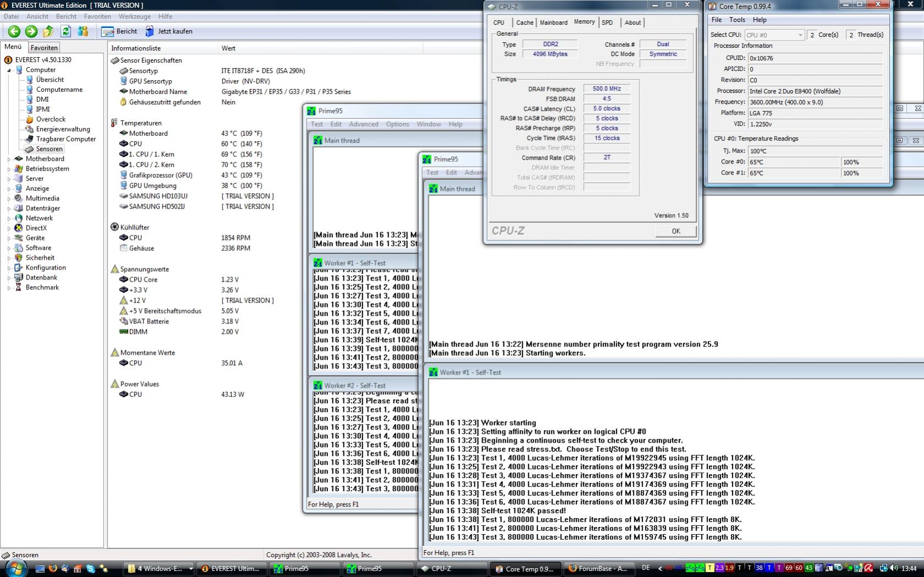Click the Core Temp taskbar button
924x577 pixels.
525,569
